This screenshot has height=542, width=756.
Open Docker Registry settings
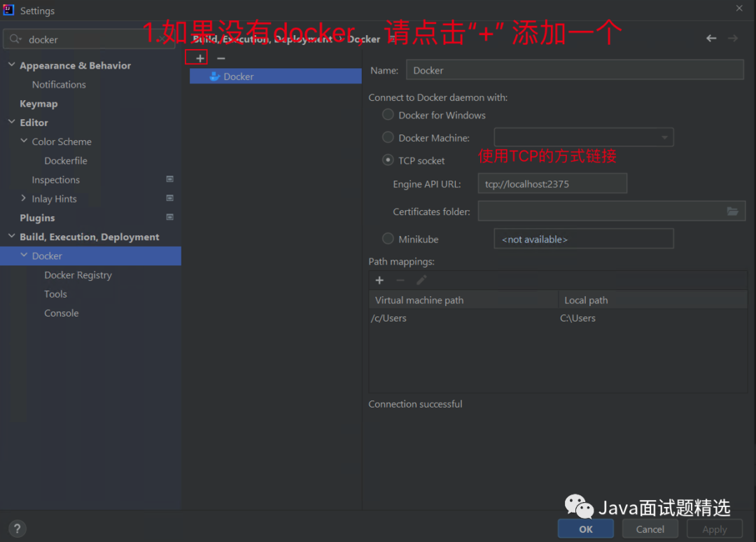pos(78,275)
